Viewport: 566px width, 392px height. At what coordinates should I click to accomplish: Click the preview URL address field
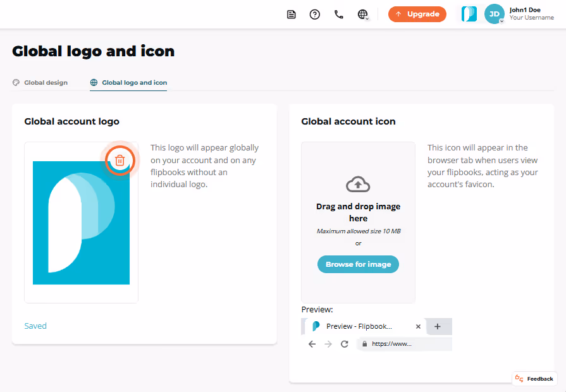tap(404, 344)
